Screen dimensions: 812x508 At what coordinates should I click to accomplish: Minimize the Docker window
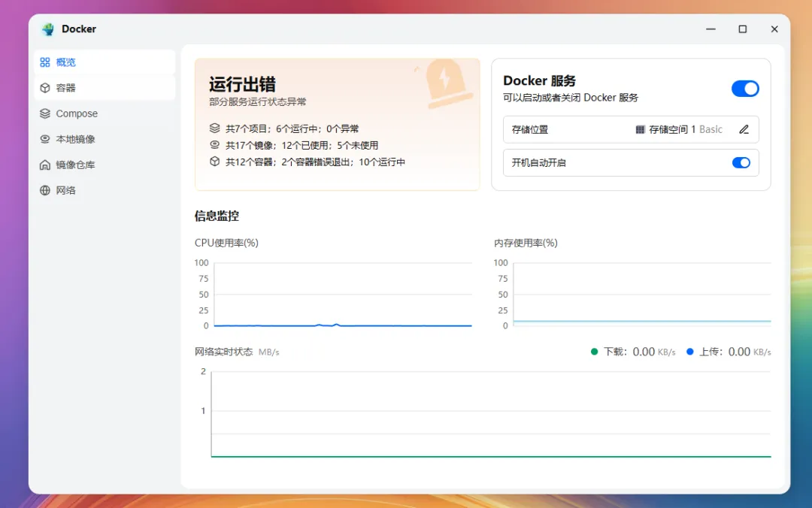[710, 29]
